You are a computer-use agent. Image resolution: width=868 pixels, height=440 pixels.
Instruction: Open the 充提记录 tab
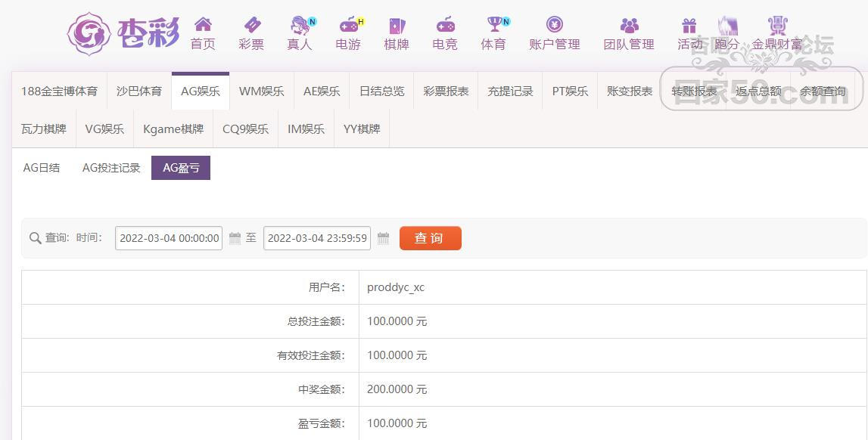510,91
